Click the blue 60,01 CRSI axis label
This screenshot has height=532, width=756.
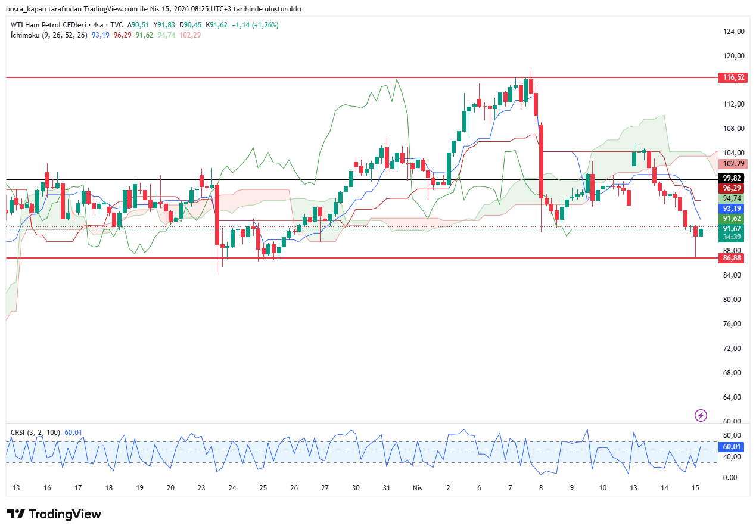733,447
